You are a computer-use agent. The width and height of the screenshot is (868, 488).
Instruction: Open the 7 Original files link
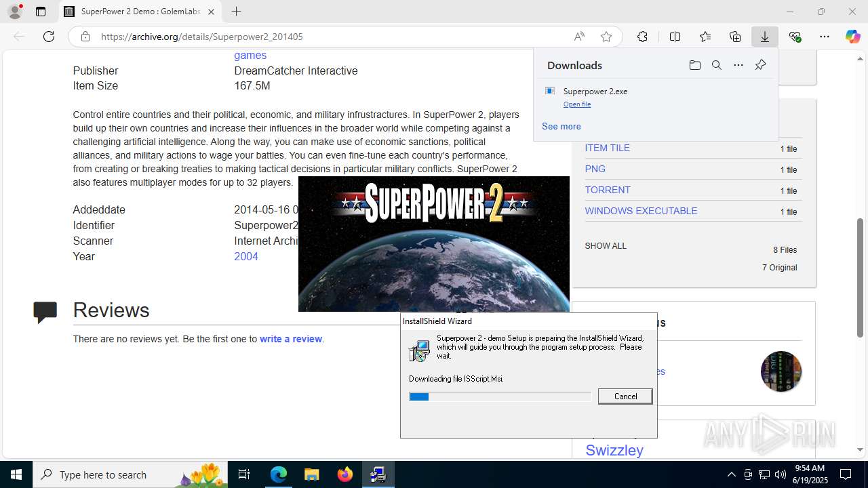point(780,268)
